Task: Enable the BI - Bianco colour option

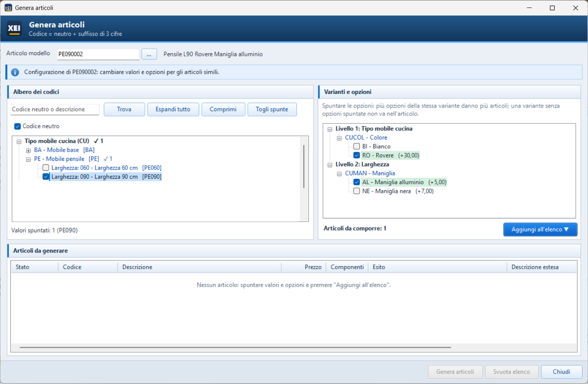Action: click(357, 147)
